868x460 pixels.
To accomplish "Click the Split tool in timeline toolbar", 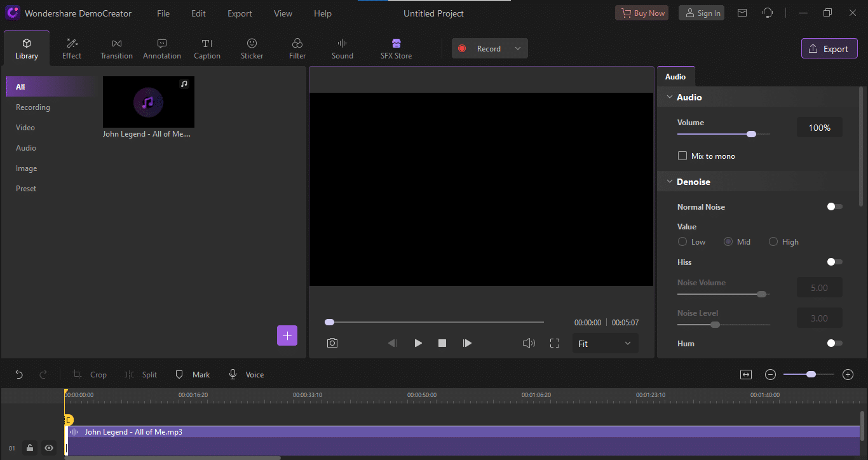I will [x=141, y=375].
